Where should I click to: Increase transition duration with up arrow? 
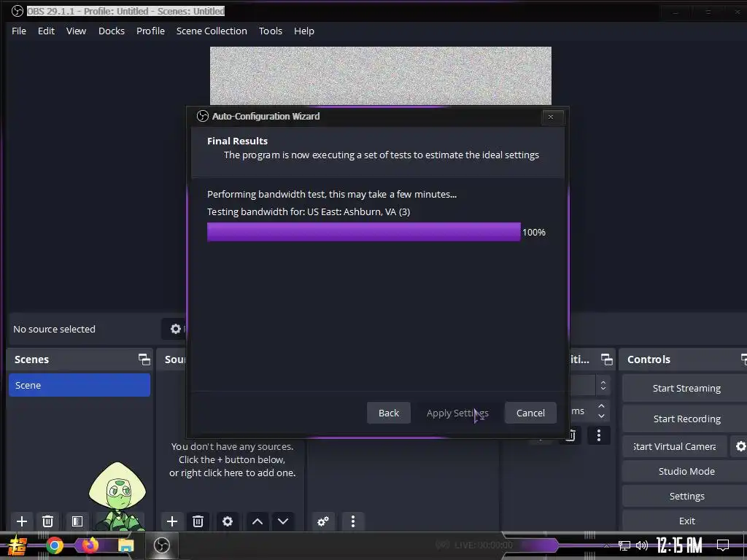pyautogui.click(x=601, y=406)
